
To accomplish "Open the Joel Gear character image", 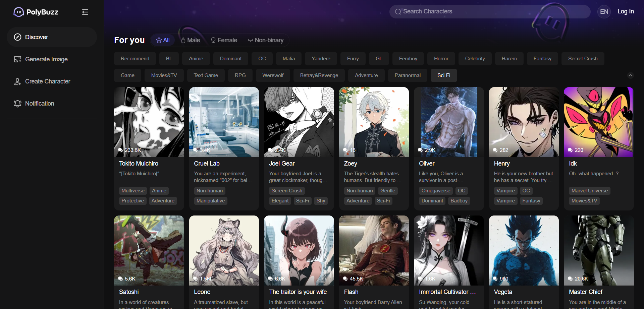I will coord(299,122).
